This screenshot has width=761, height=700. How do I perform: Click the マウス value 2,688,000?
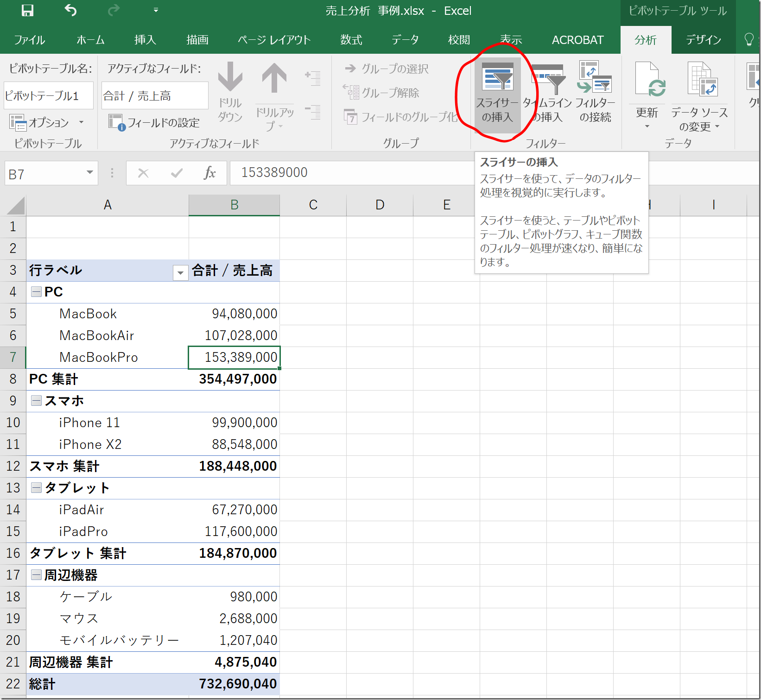coord(234,618)
